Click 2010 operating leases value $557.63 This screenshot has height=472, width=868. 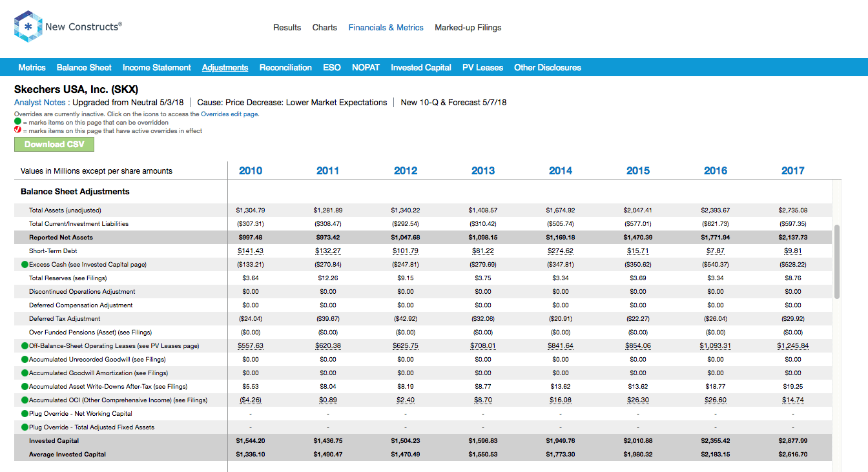pos(251,345)
